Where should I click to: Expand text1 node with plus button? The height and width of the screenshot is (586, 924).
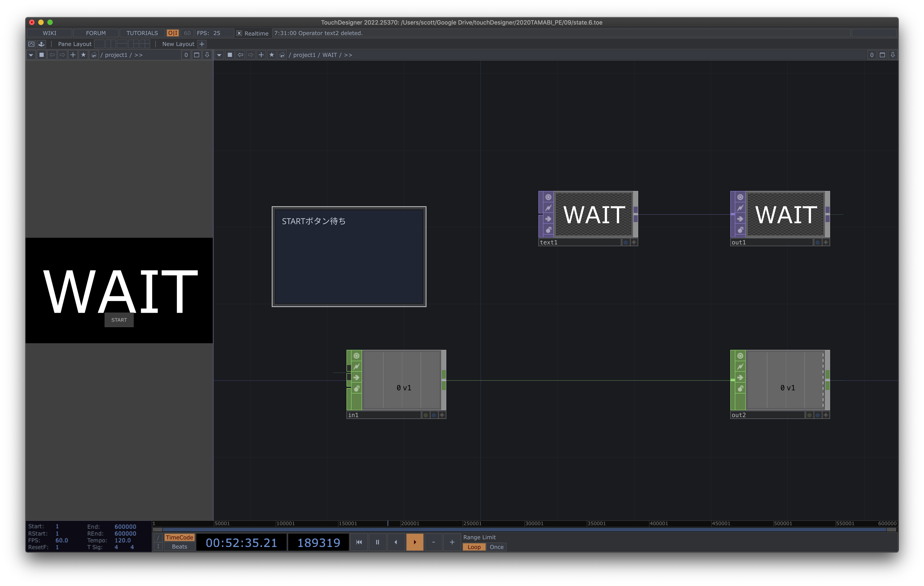point(633,242)
